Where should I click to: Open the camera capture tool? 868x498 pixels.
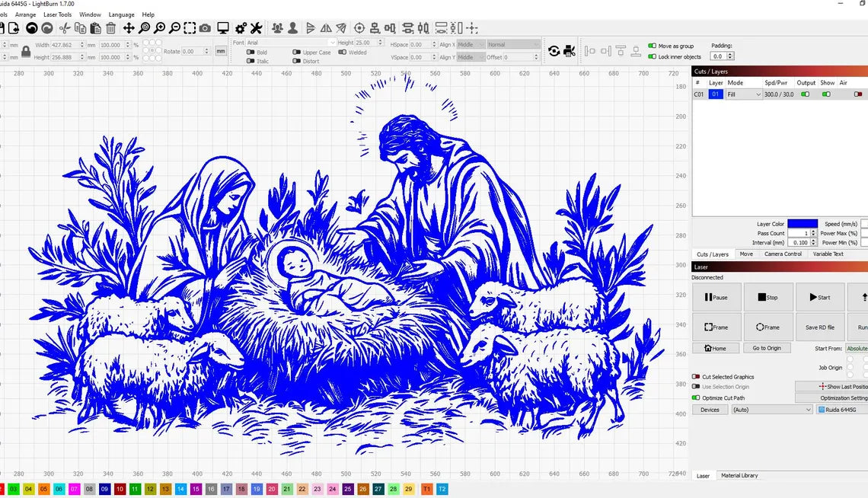[x=205, y=28]
